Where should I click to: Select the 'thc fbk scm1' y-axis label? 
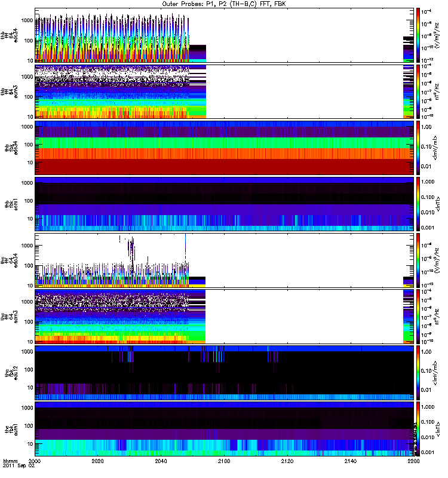(11, 429)
